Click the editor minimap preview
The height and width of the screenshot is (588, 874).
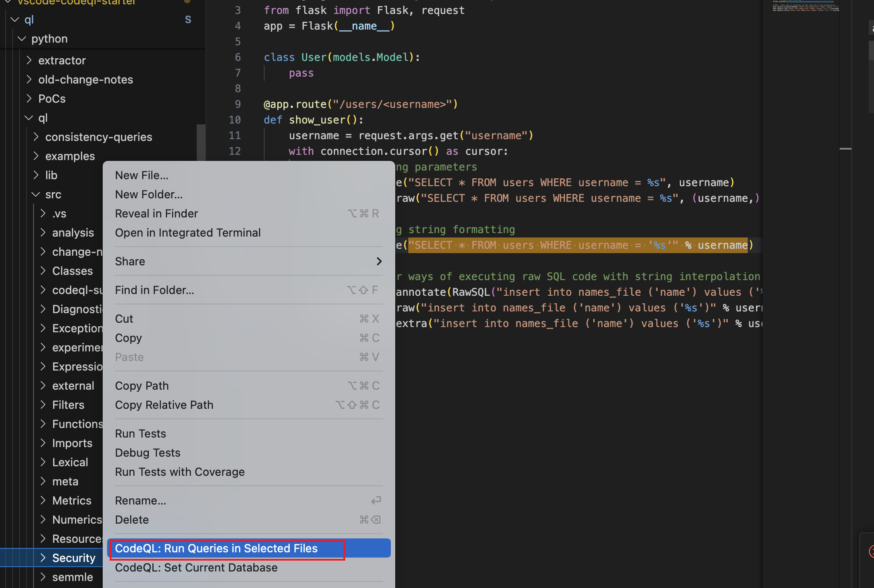pyautogui.click(x=805, y=6)
